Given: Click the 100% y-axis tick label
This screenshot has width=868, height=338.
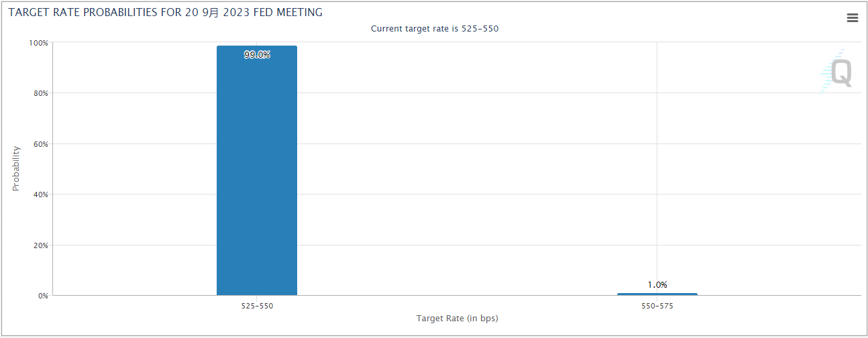Looking at the screenshot, I should 40,42.
